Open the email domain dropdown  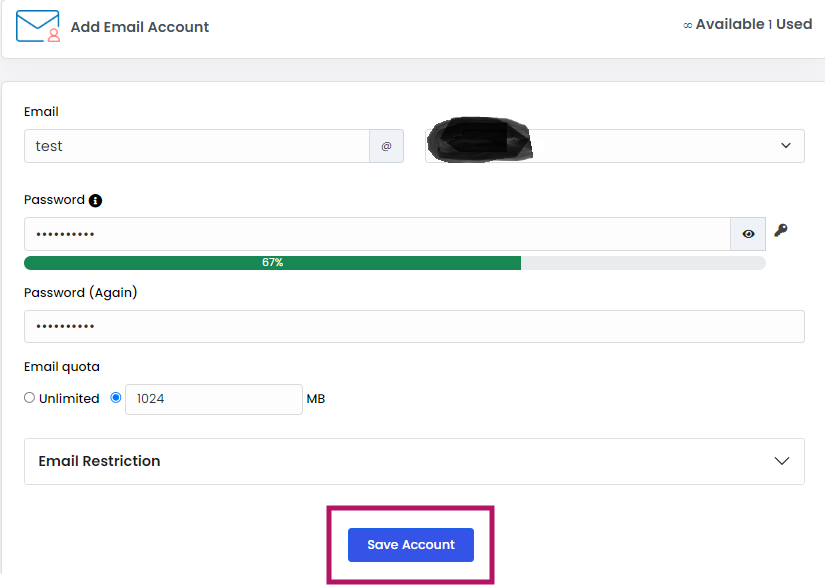[615, 146]
